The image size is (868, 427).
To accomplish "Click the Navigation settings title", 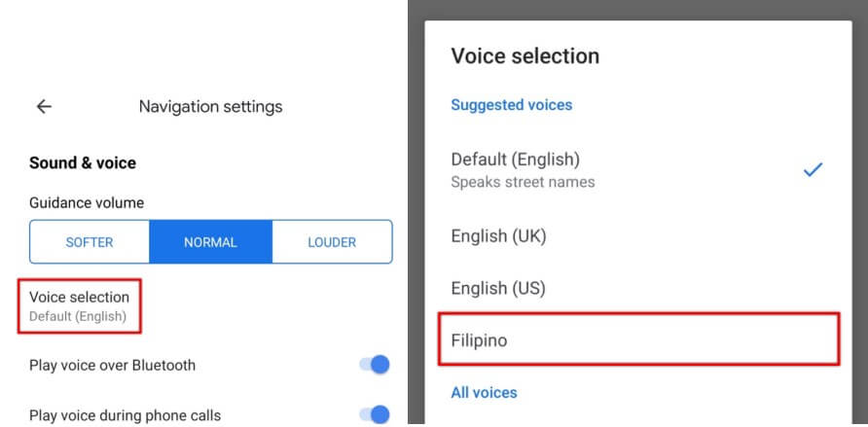I will coord(210,107).
